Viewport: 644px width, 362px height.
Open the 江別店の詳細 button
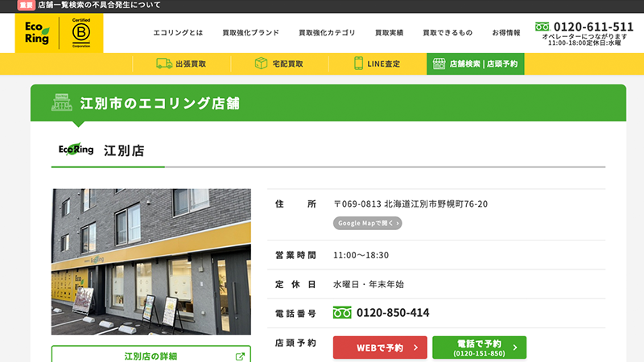click(151, 356)
